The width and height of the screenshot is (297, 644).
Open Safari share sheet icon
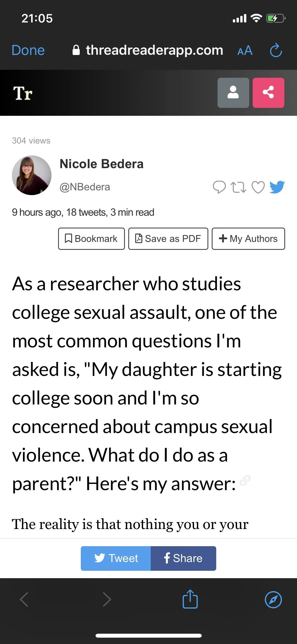click(190, 599)
